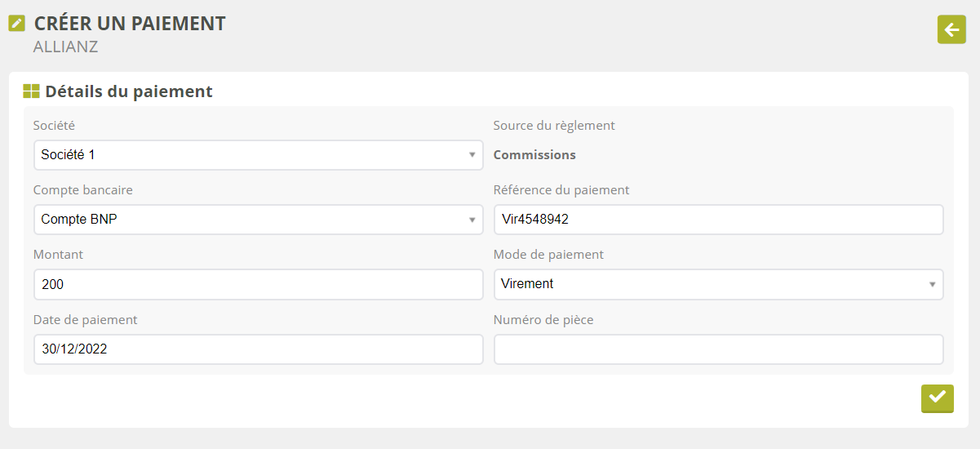980x449 pixels.
Task: Expand the Compte bancaire dropdown
Action: pos(258,220)
